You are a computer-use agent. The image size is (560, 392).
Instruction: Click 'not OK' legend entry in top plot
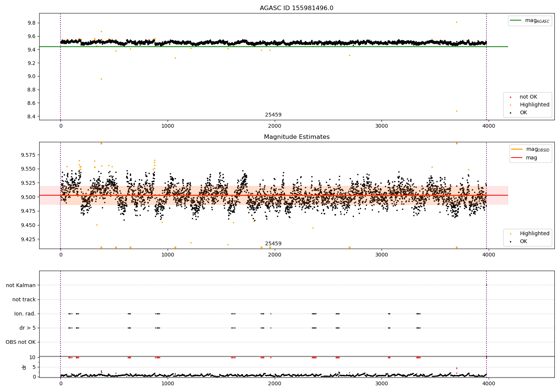tap(528, 97)
